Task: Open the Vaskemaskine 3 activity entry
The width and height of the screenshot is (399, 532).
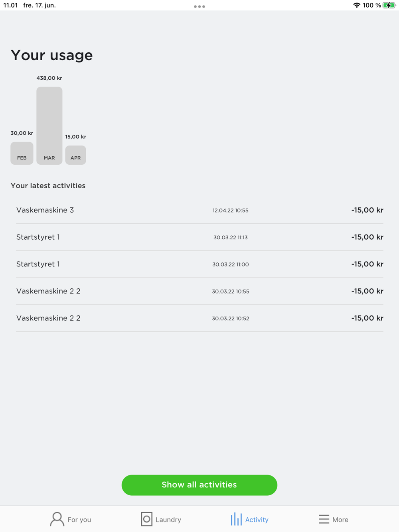Action: tap(199, 210)
